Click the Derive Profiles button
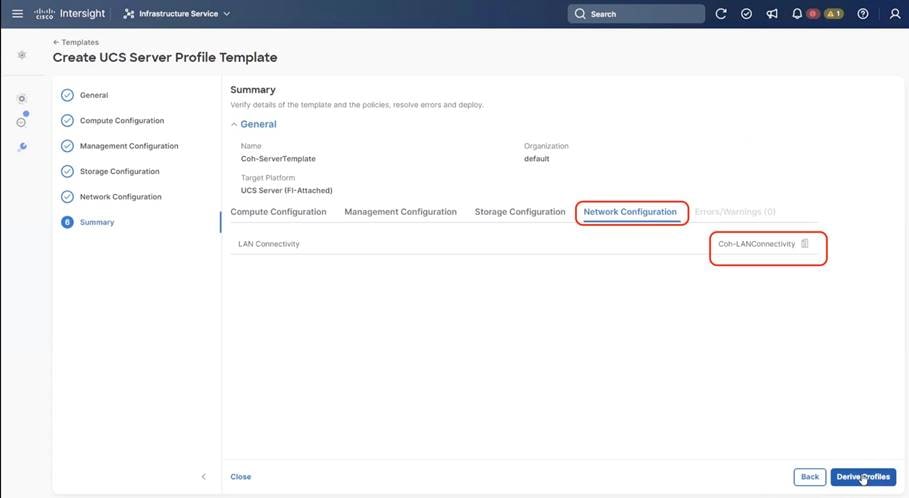This screenshot has height=498, width=909. (x=863, y=477)
